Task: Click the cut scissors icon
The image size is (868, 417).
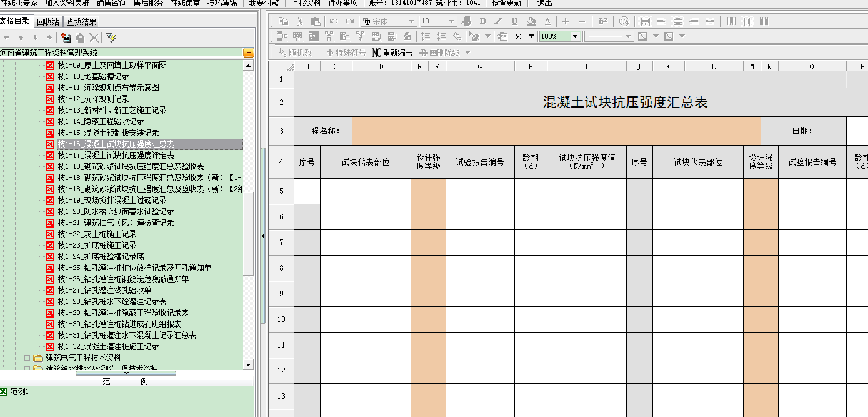Action: pyautogui.click(x=299, y=21)
